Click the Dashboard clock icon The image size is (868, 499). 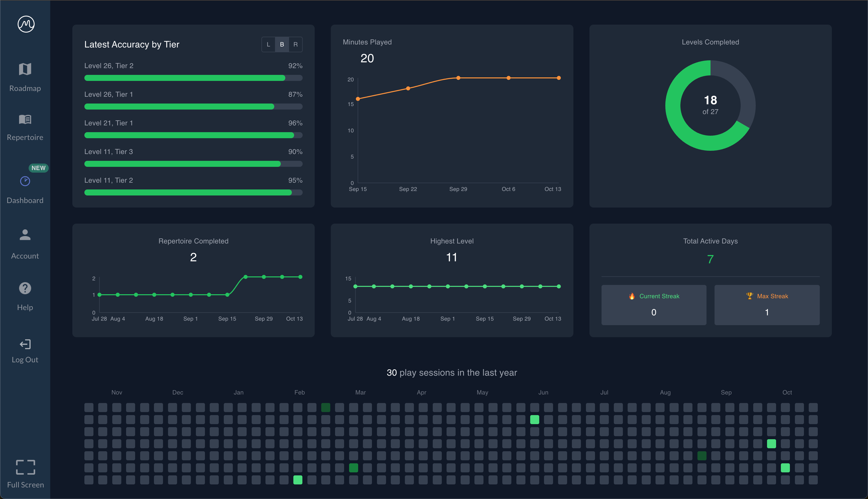point(25,181)
